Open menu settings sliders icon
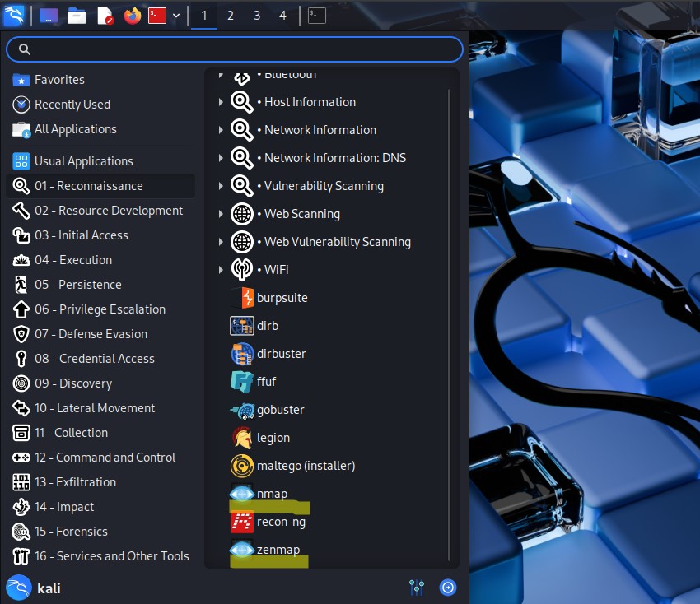This screenshot has height=604, width=700. point(417,588)
